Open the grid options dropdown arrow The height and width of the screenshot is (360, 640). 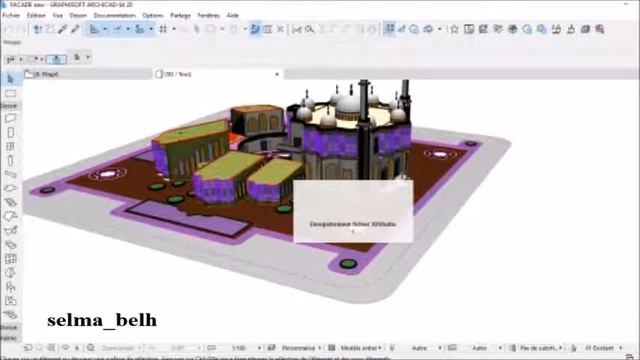coord(174,29)
